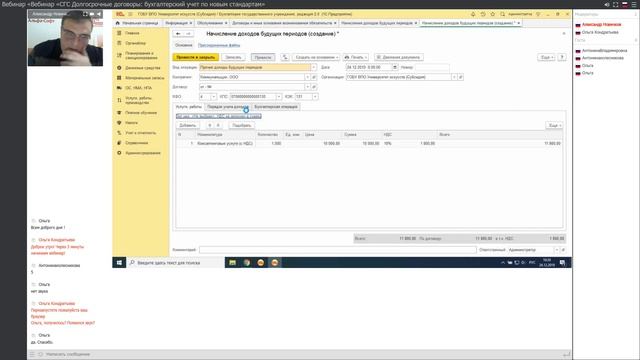Open Порядок учета доходов tab
The image size is (640, 360).
click(x=228, y=107)
